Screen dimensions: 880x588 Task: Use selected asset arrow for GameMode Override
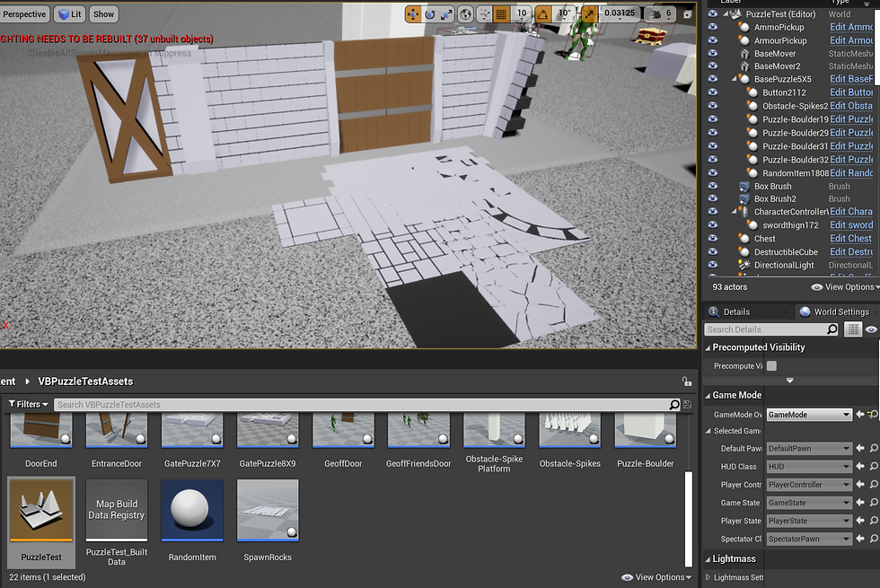click(860, 415)
